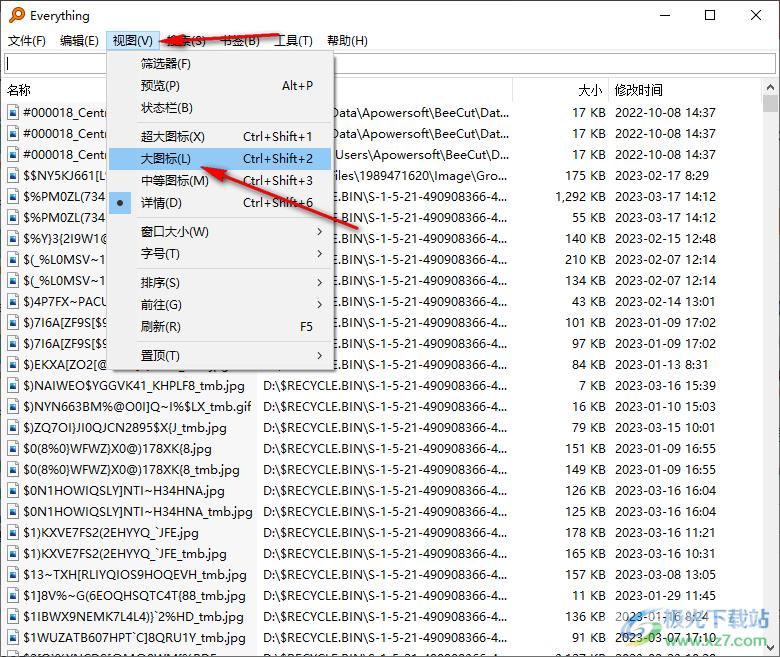Click file icon of $1)KXVE7FS2(2EHYYQ_`JFE_tmb.jpg
Image resolution: width=780 pixels, height=657 pixels.
(13, 554)
